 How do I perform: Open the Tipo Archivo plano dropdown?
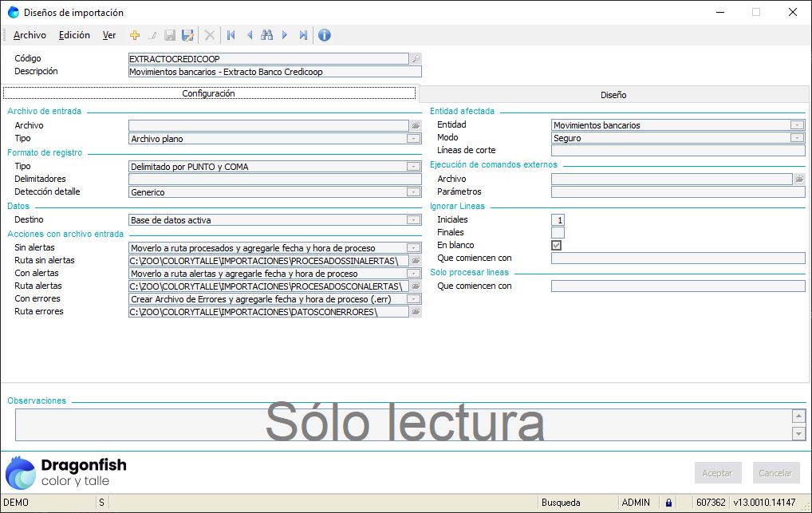coord(413,139)
